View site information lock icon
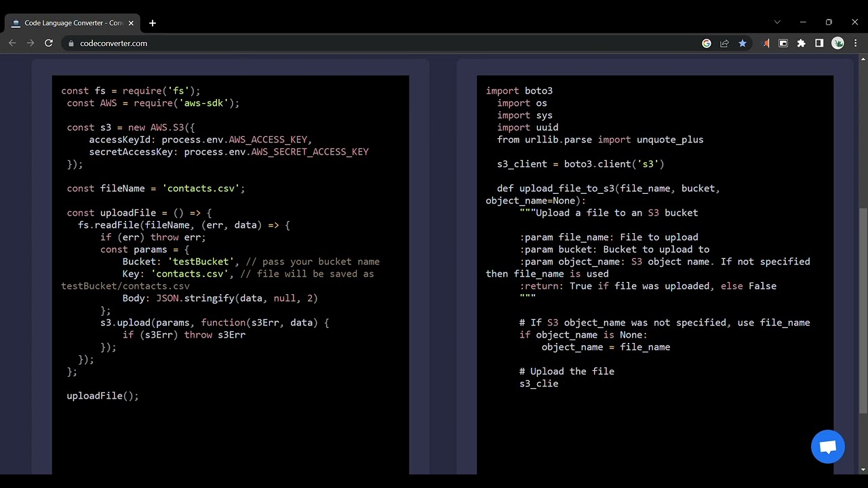 point(71,43)
